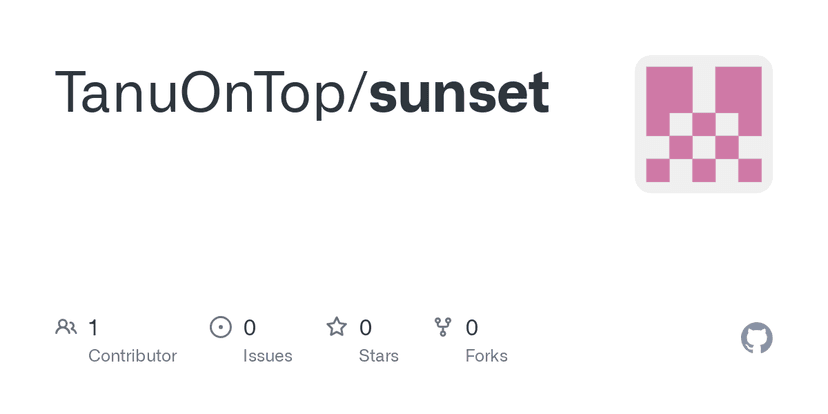Screen dimensions: 828x414
Task: Select the Issues label text
Action: click(268, 356)
